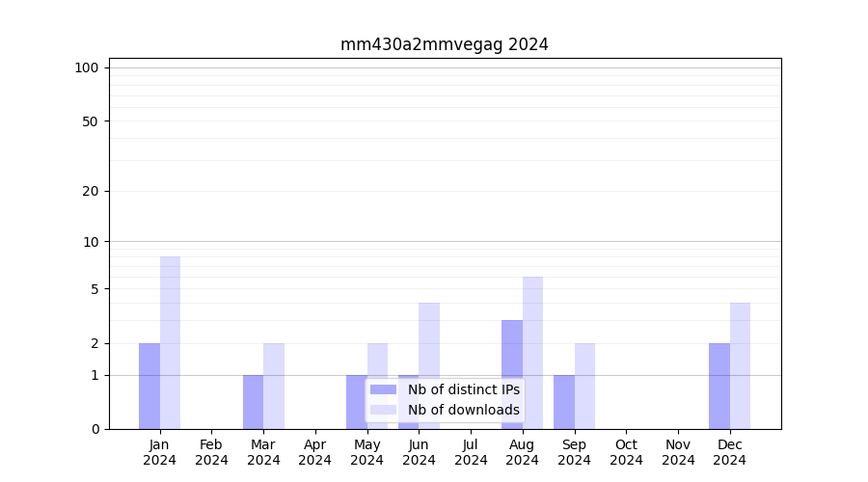Screen dimensions: 868x482
Task: Click the 'Feb 2024' x-axis label
Action: pos(211,452)
